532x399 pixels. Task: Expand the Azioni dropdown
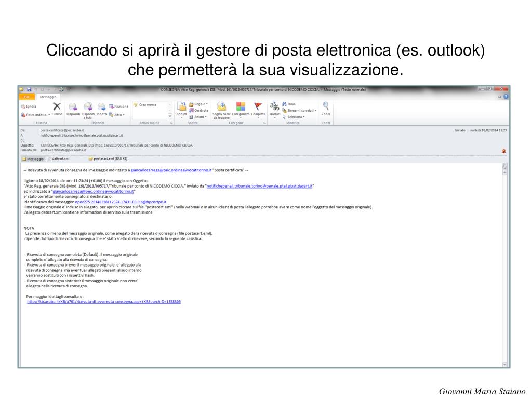[198, 117]
